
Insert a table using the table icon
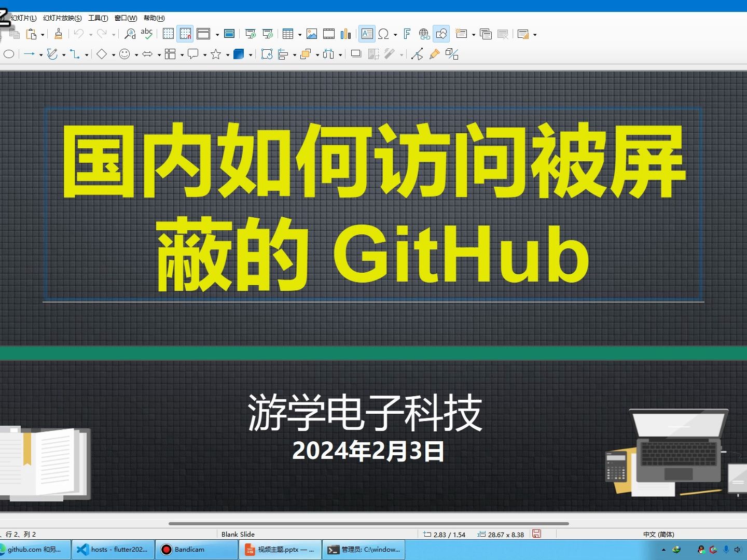pos(288,34)
